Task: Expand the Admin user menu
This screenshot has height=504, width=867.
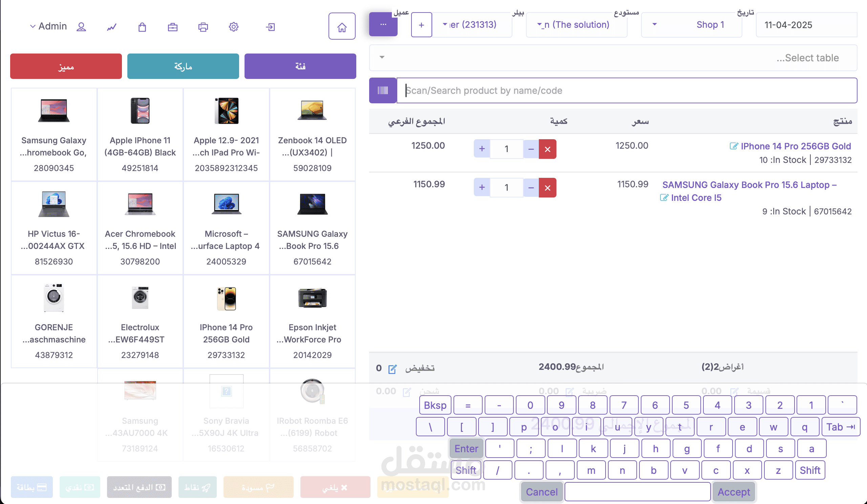Action: click(48, 26)
